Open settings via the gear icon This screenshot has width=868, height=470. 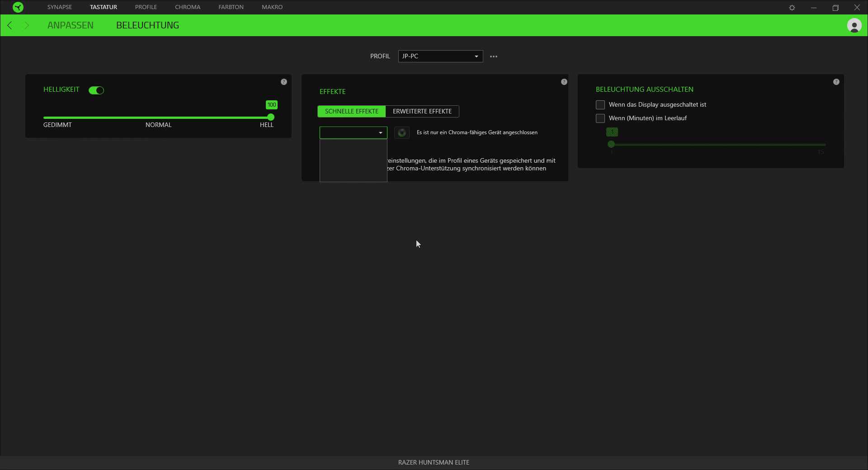click(x=792, y=8)
